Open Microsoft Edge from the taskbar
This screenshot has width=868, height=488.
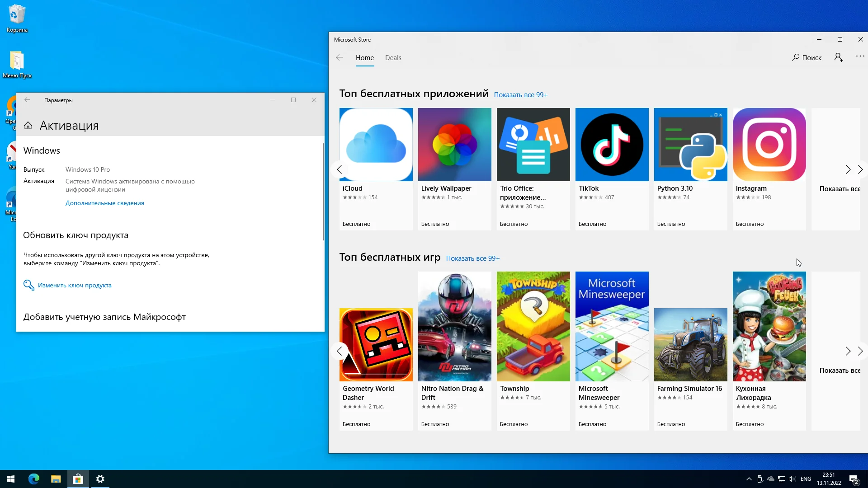pos(34,479)
